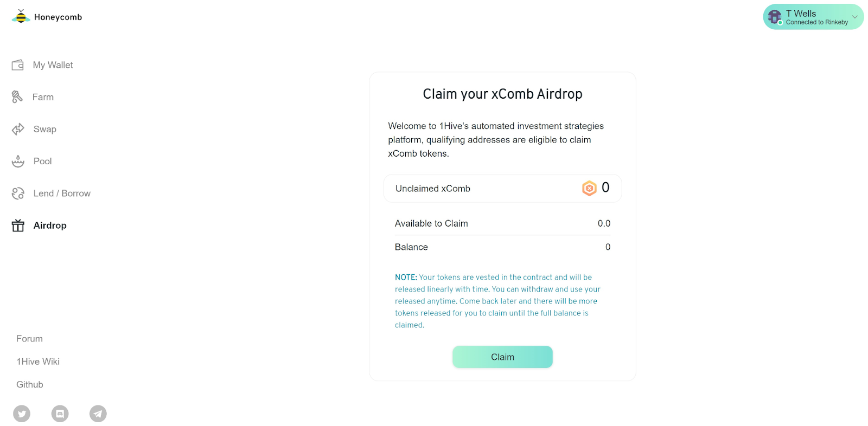Open the Github link
Viewport: 868px width, 426px height.
(x=30, y=384)
